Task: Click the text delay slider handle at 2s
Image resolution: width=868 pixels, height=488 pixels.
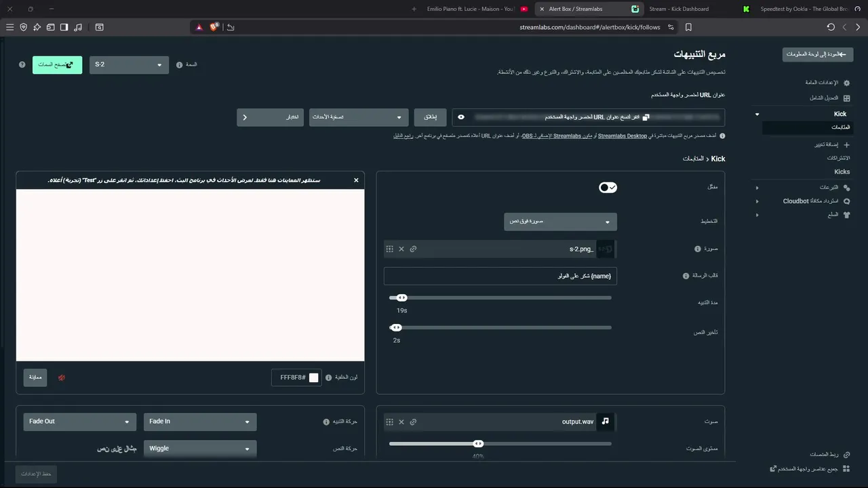Action: pos(396,327)
